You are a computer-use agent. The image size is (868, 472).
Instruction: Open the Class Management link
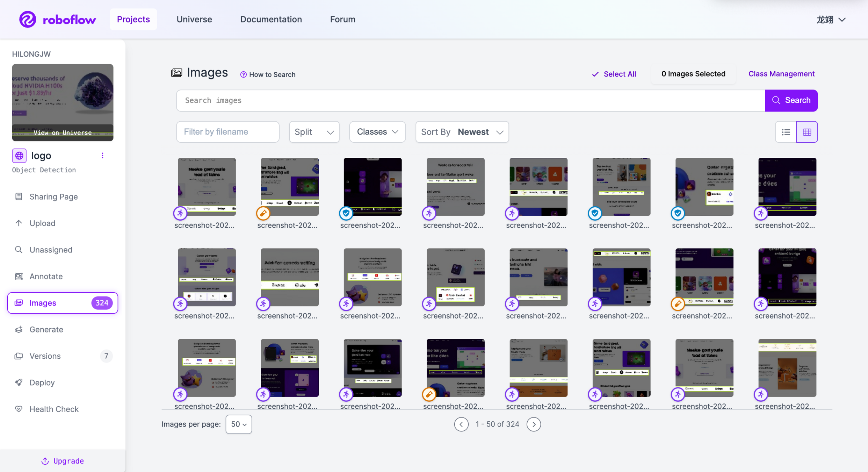pos(781,74)
